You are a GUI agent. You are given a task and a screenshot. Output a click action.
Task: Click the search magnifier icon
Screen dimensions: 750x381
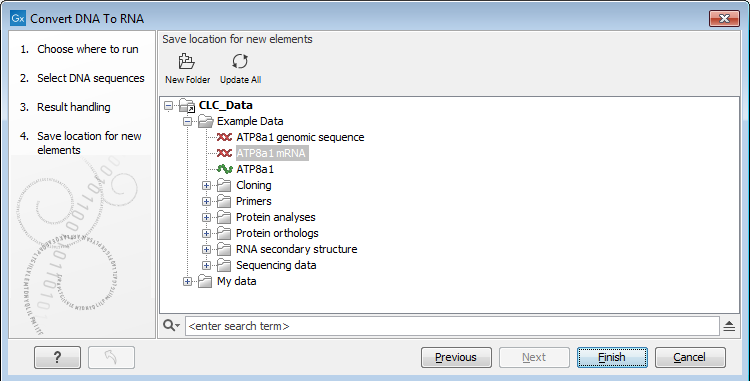(171, 326)
